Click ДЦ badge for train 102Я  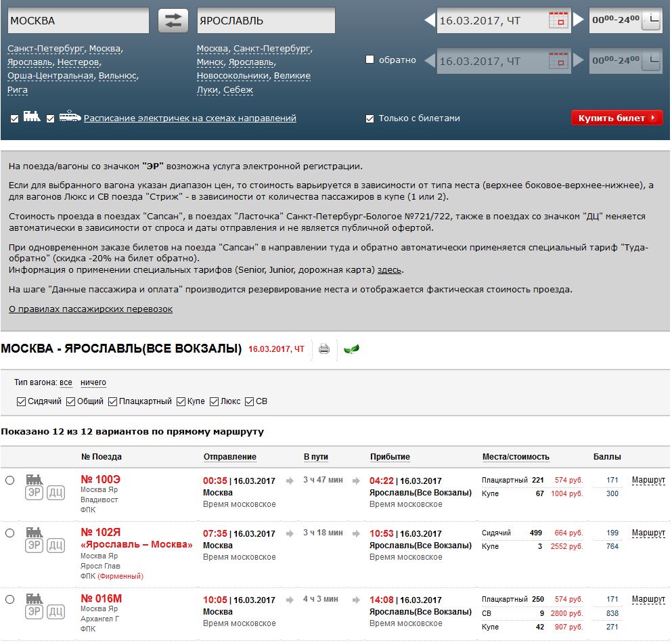click(55, 546)
